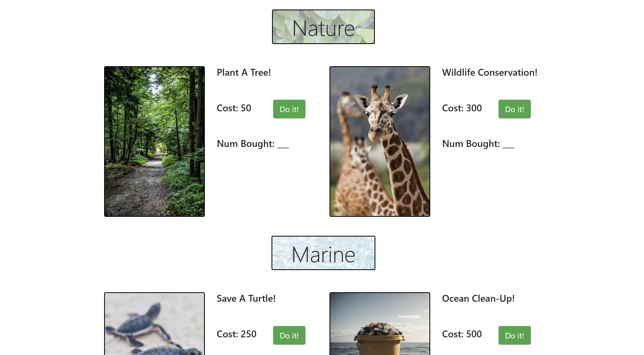Click the Cost: 300 label
The image size is (644, 355).
pos(462,108)
